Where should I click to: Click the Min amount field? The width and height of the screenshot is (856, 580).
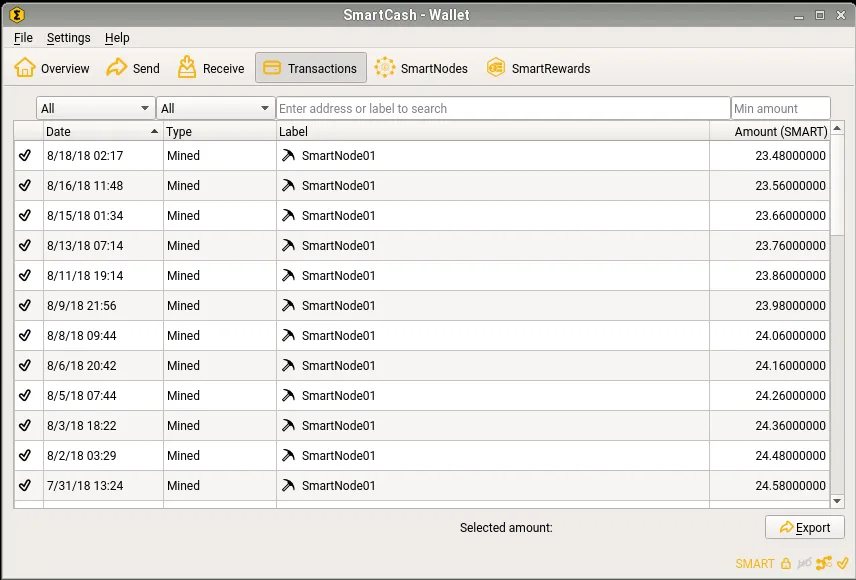[x=781, y=108]
